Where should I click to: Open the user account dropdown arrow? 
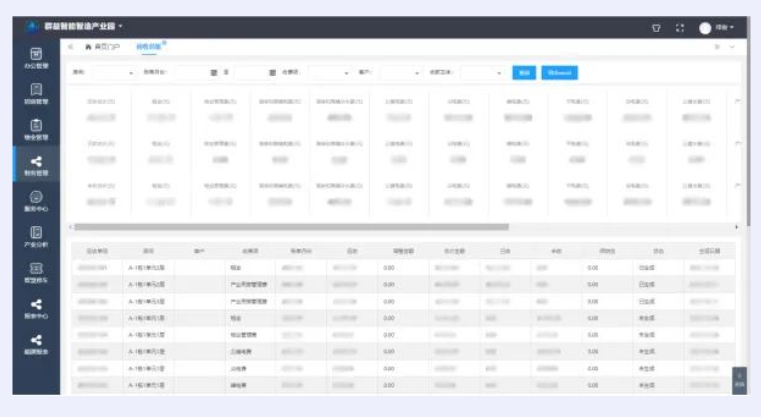[x=731, y=28]
